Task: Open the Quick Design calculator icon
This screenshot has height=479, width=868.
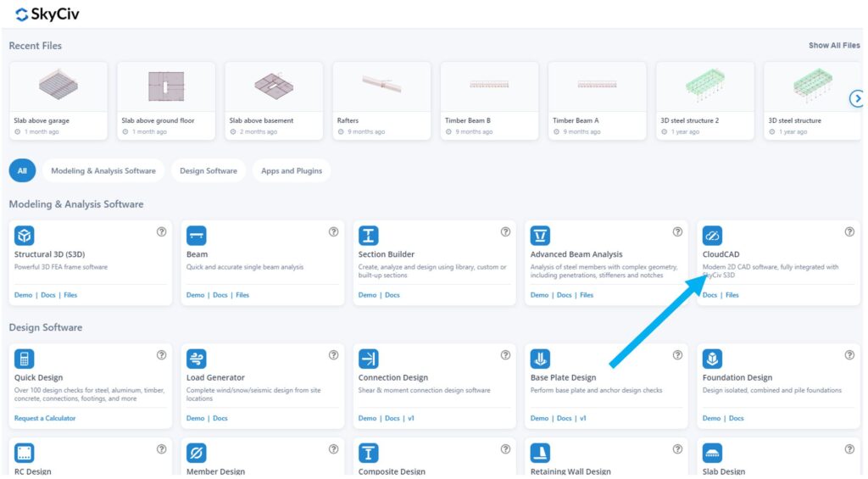Action: pyautogui.click(x=25, y=359)
